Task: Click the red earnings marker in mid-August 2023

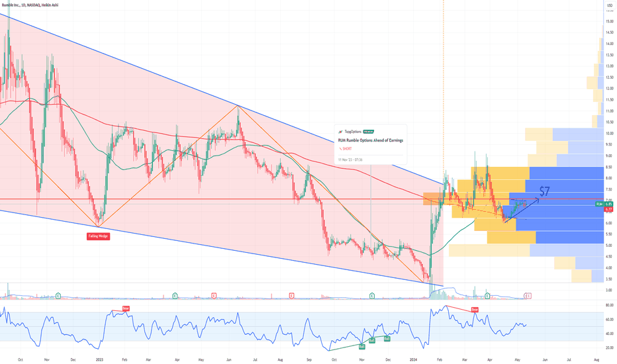Action: (x=291, y=295)
